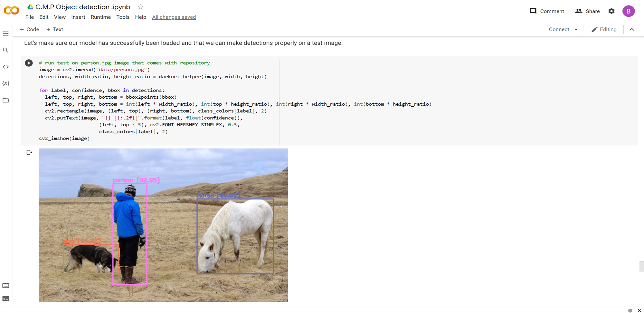Star the notebook
Screen dimensions: 644x313
pyautogui.click(x=140, y=6)
